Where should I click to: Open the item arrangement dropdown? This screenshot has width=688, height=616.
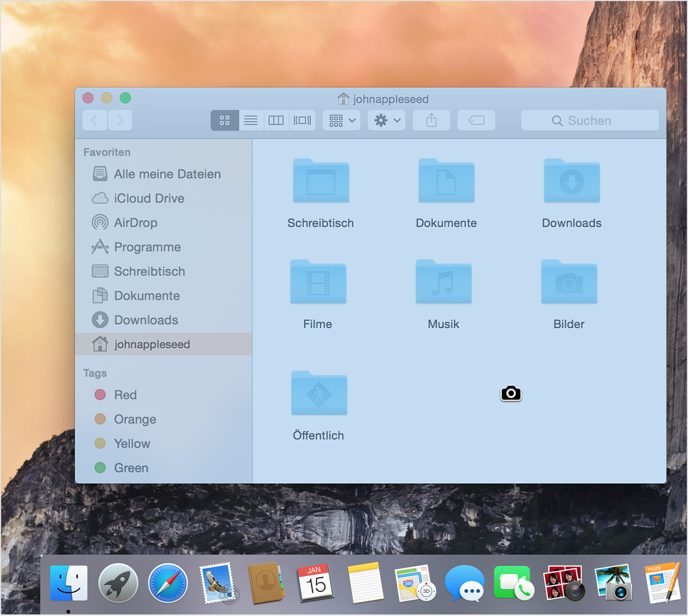click(341, 120)
